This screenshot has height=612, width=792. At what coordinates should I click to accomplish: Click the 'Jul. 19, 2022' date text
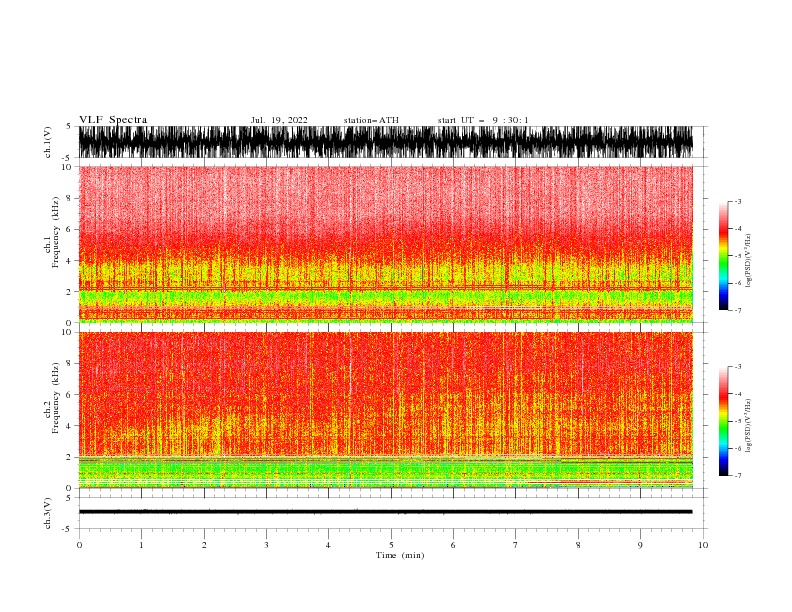click(279, 120)
